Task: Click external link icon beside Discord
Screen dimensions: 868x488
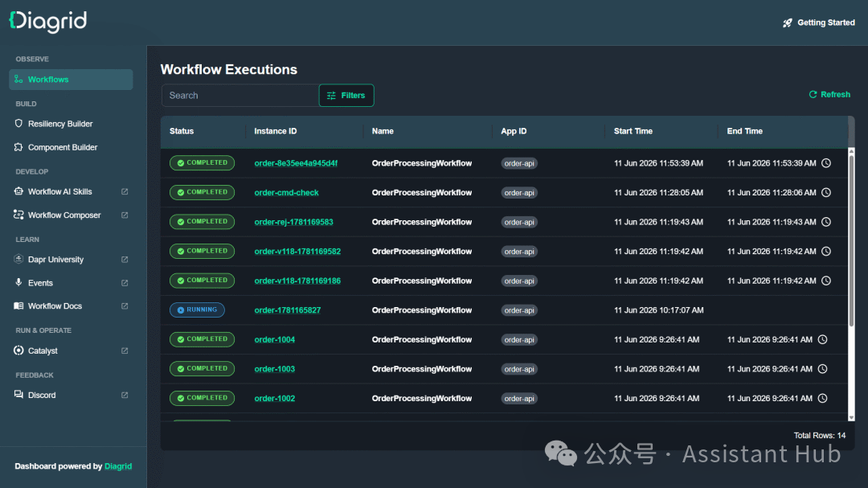Action: click(125, 395)
